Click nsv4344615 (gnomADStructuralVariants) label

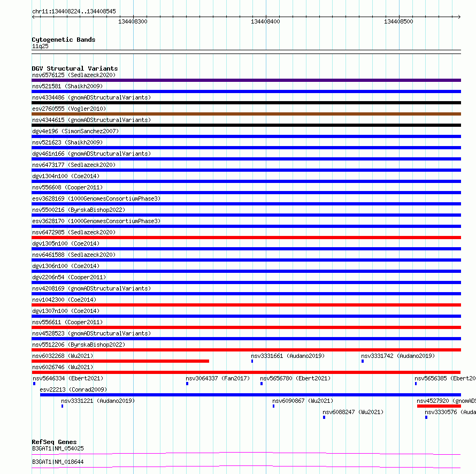tap(91, 120)
